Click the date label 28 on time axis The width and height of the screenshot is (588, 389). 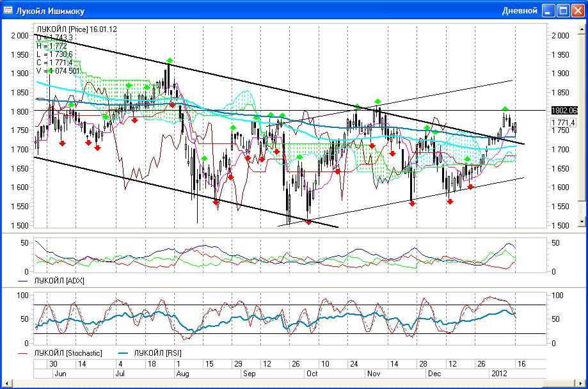(x=423, y=364)
